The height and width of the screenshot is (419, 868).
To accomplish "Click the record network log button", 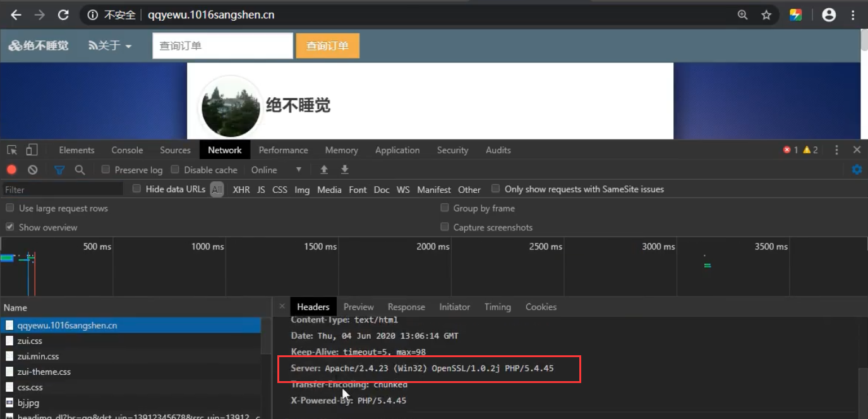I will coord(11,170).
